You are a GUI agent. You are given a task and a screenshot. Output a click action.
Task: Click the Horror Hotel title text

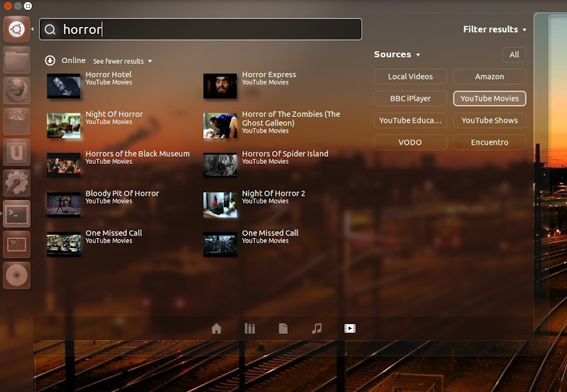coord(108,74)
